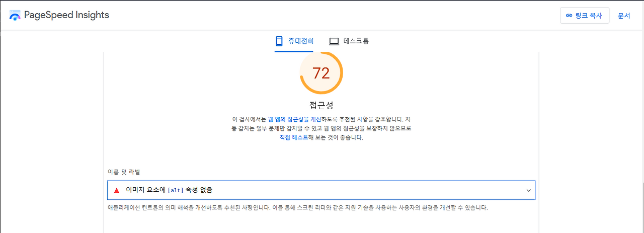This screenshot has height=233, width=644.
Task: Open the PageSpeed Insights home title
Action: [x=66, y=15]
